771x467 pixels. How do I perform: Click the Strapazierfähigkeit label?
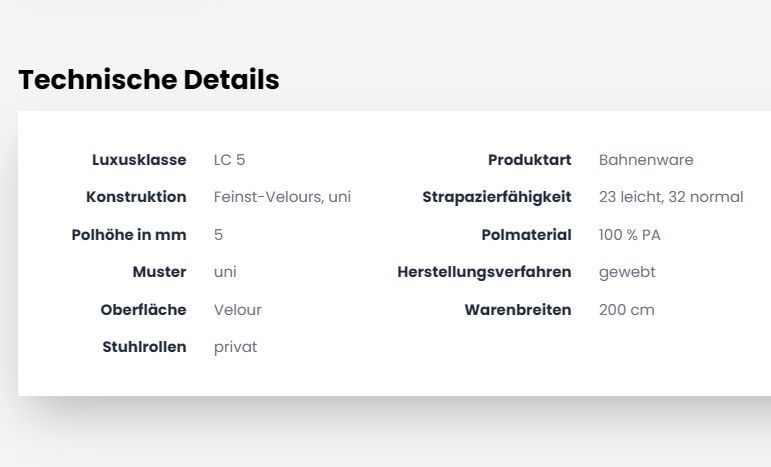(x=496, y=197)
